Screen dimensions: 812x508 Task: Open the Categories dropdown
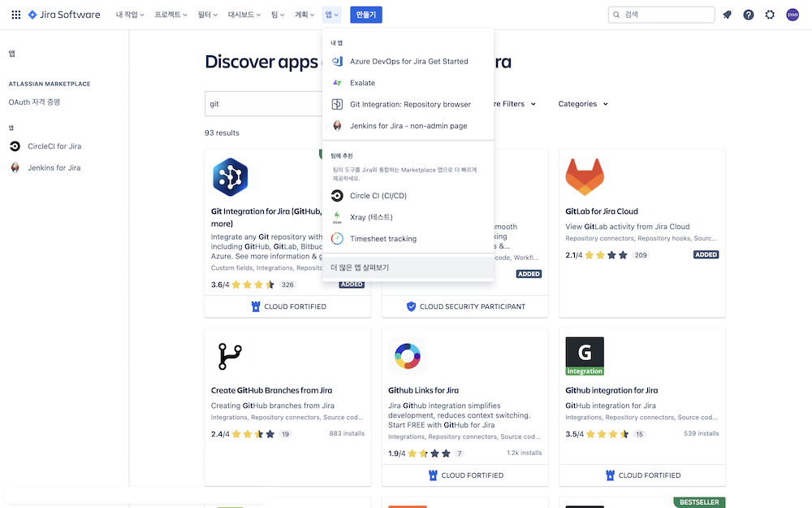pyautogui.click(x=583, y=104)
